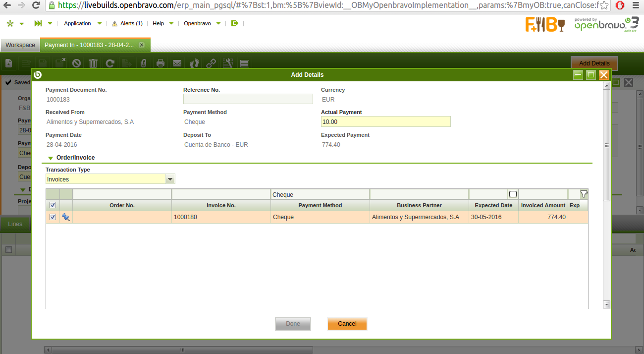Open Alerts (1) warning notification
This screenshot has width=644, height=354.
[x=127, y=23]
